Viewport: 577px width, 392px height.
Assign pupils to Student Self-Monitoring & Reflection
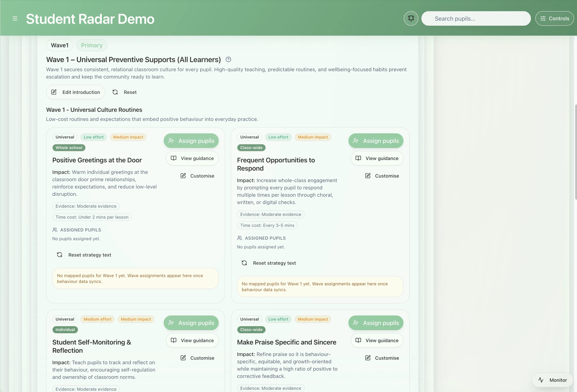click(x=191, y=323)
